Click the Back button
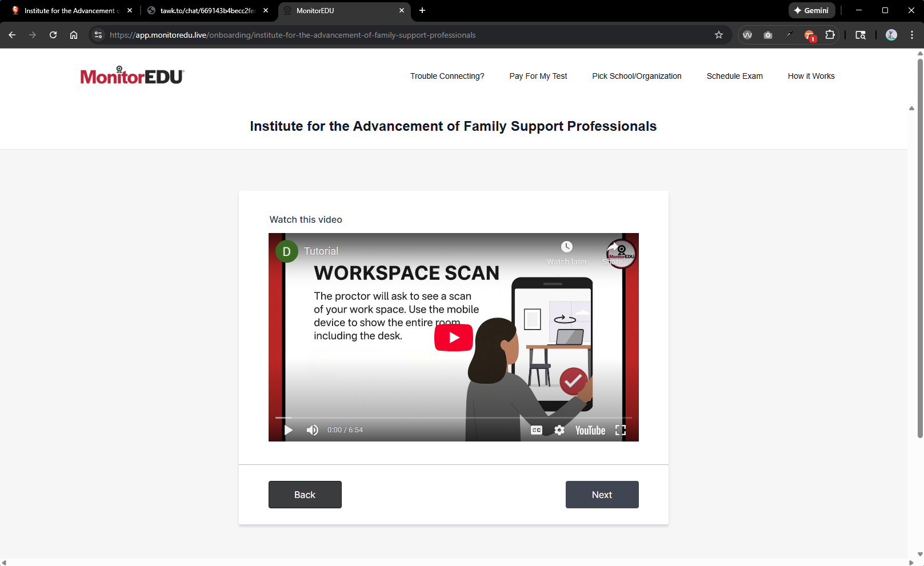924x566 pixels. click(x=305, y=495)
